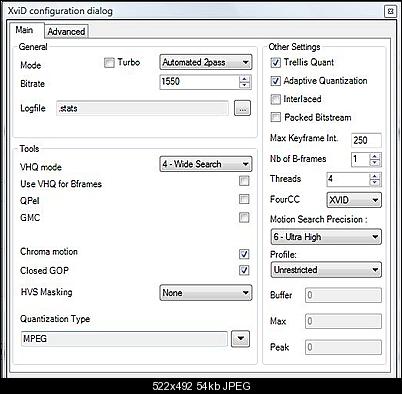Open the HVS Masking dropdown
The height and width of the screenshot is (394, 402).
(x=206, y=293)
